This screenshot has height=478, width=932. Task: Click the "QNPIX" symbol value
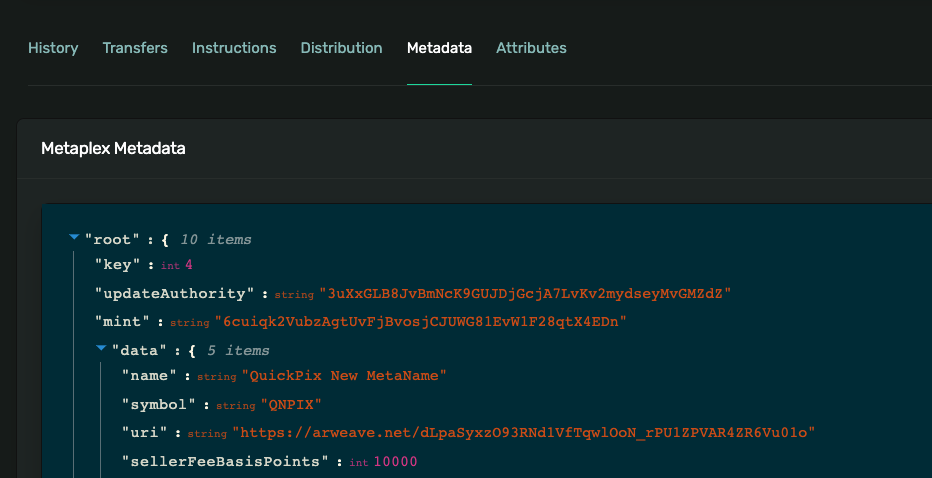pyautogui.click(x=293, y=405)
